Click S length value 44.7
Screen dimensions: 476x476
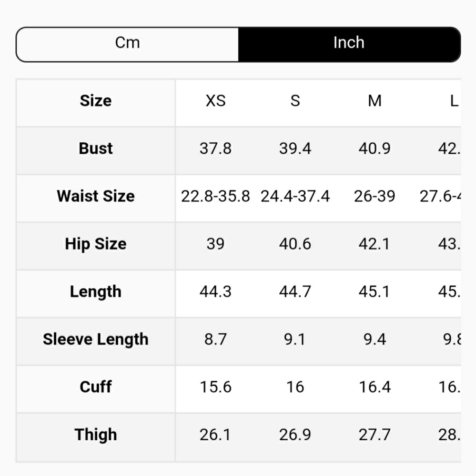[x=295, y=291]
